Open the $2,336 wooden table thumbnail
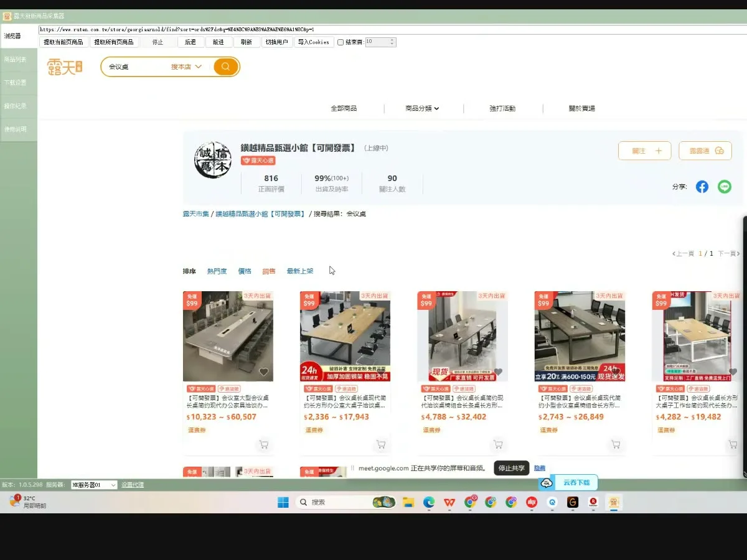747x560 pixels. point(345,336)
